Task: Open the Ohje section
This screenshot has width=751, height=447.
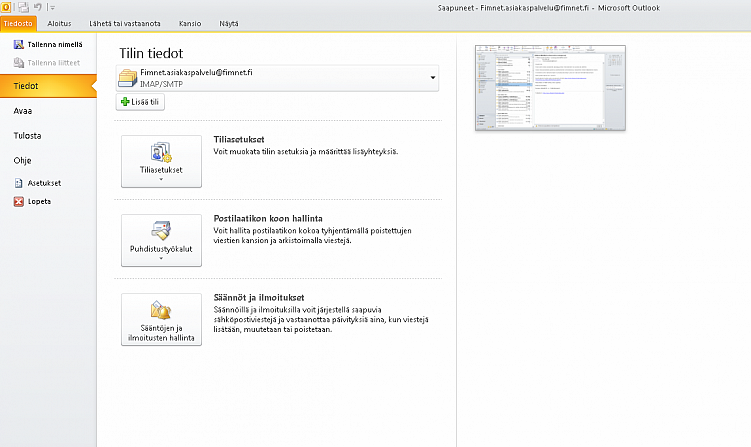Action: click(x=23, y=160)
